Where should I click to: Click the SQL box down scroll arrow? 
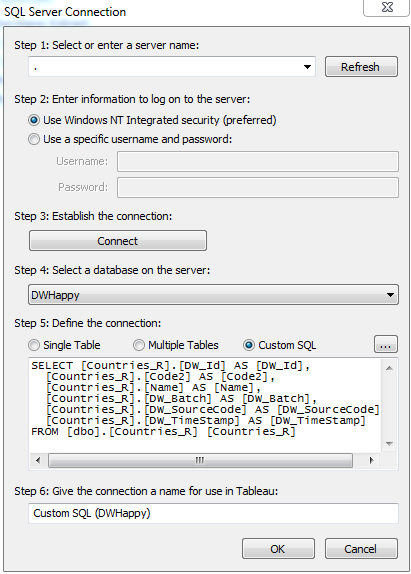389,444
